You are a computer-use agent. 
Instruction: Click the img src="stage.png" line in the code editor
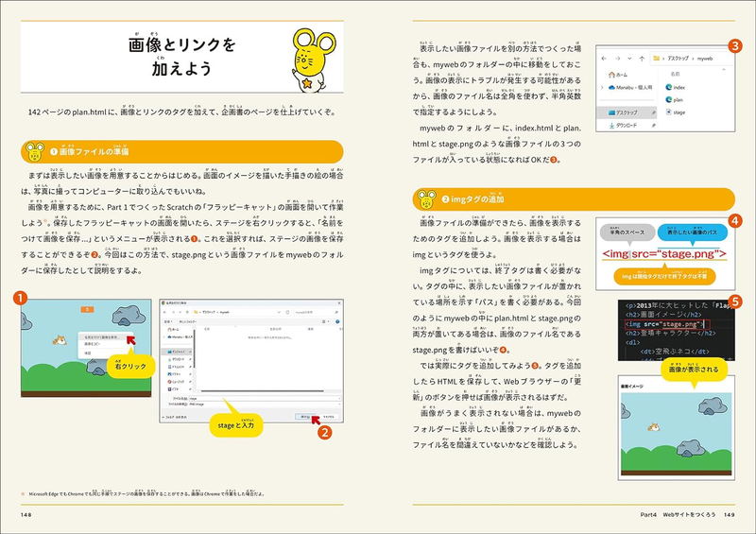[665, 324]
